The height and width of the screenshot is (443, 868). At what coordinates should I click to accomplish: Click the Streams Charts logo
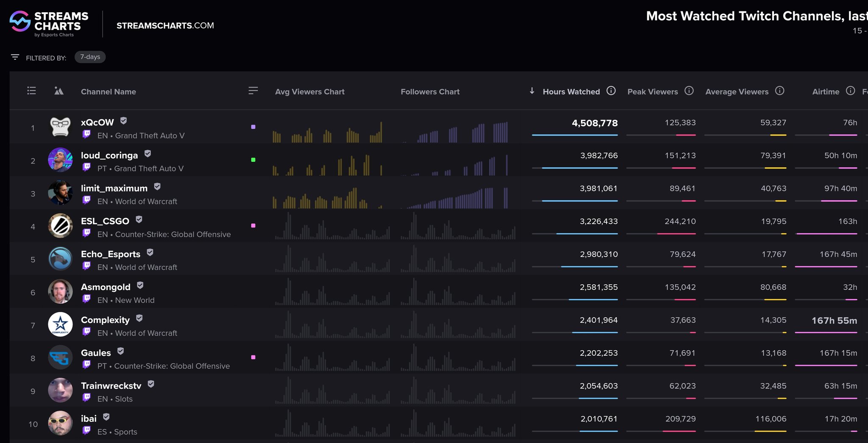point(49,24)
